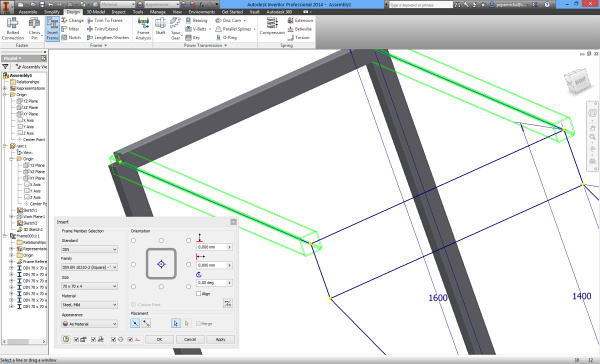The height and width of the screenshot is (364, 600).
Task: Open the Disc Cam tool
Action: [x=230, y=20]
